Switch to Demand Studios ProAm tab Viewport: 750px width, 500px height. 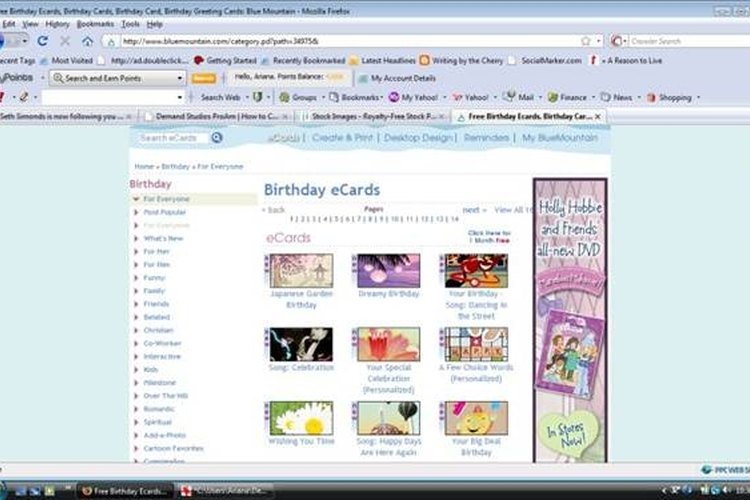[x=216, y=116]
